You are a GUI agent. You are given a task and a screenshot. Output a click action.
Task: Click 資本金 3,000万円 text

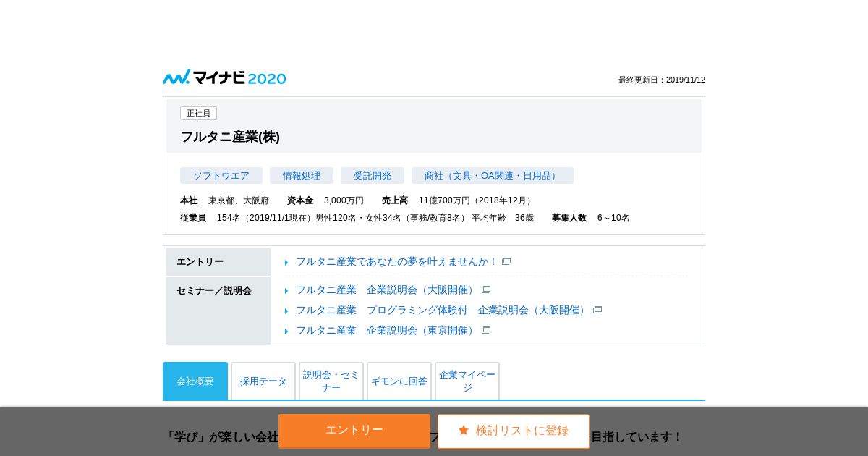(x=325, y=200)
